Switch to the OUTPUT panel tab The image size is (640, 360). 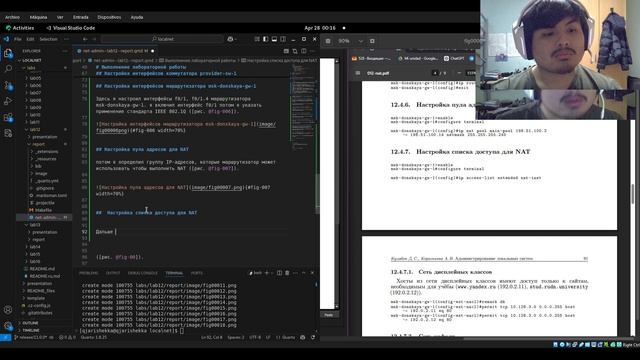113,273
